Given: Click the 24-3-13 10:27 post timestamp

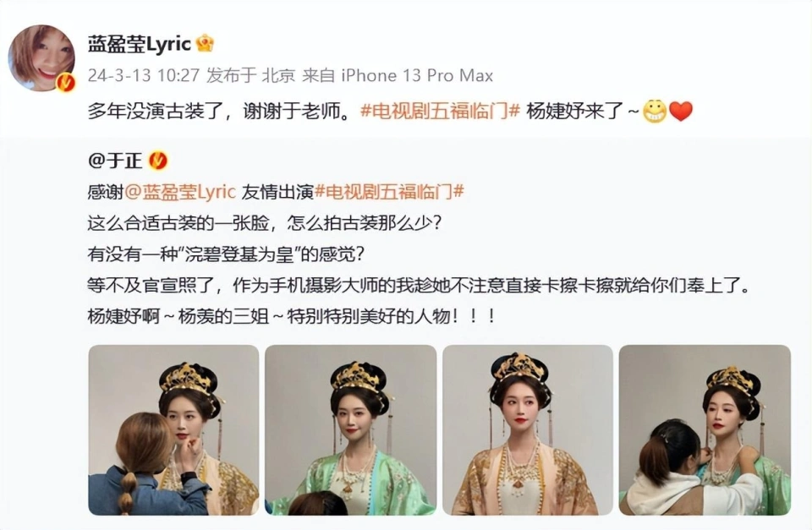Looking at the screenshot, I should pos(144,75).
